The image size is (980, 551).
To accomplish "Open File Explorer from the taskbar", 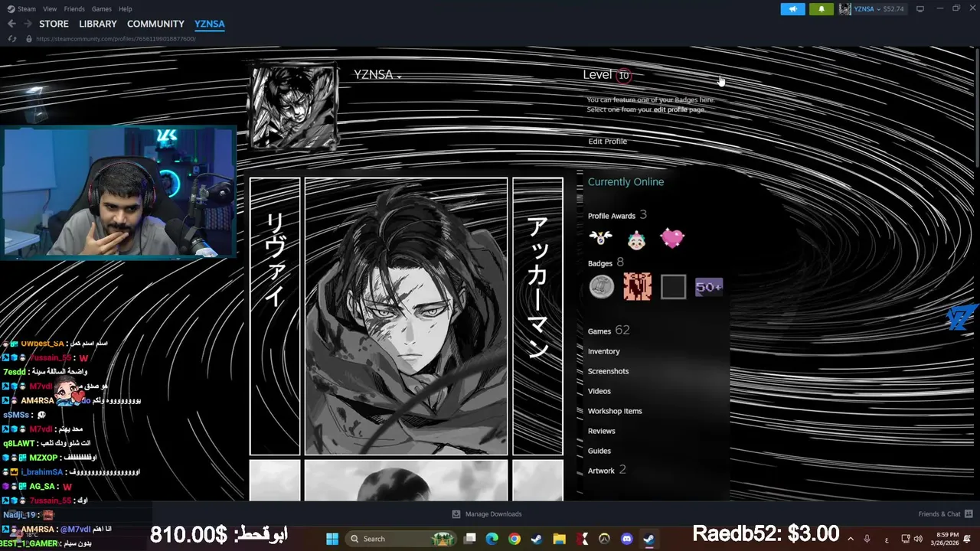I will coord(559,539).
